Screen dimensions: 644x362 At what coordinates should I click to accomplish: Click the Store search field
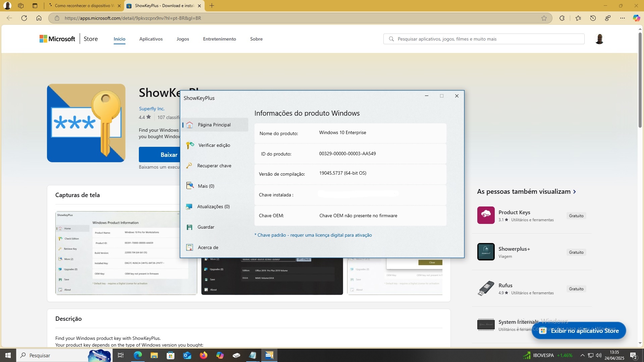coord(484,39)
